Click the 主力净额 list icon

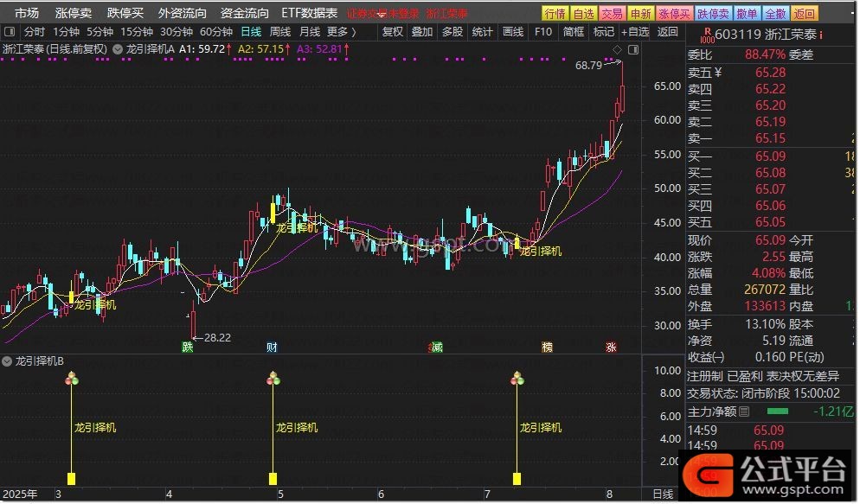(744, 411)
